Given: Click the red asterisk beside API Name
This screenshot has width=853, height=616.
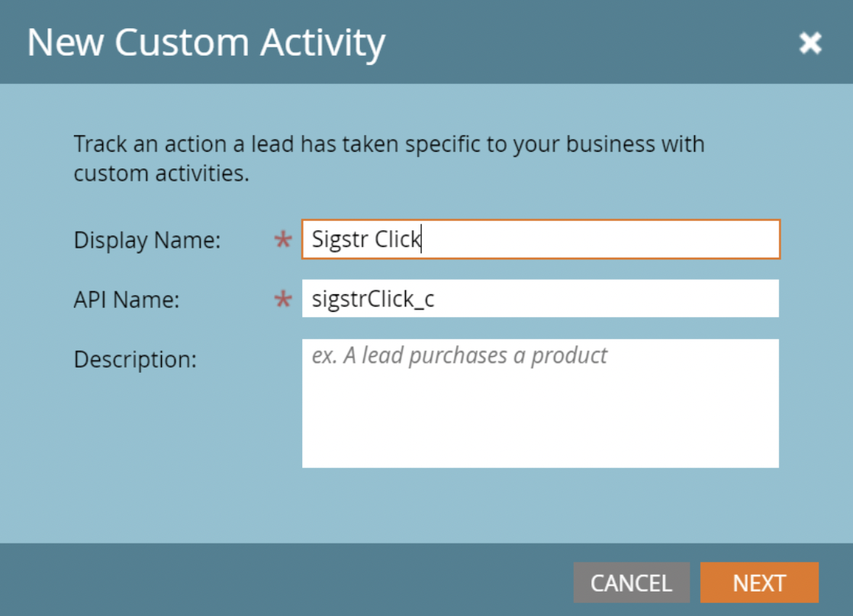Looking at the screenshot, I should 283,299.
